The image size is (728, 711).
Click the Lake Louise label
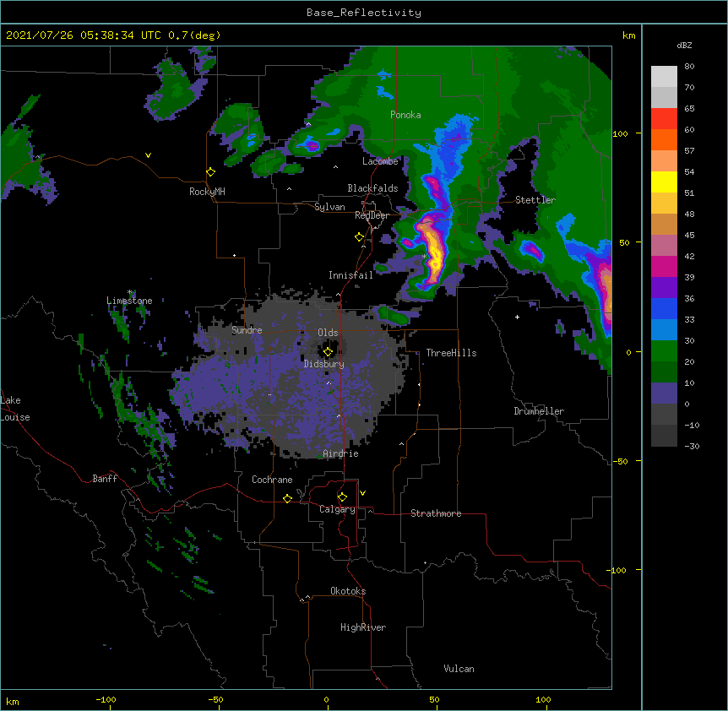point(14,409)
